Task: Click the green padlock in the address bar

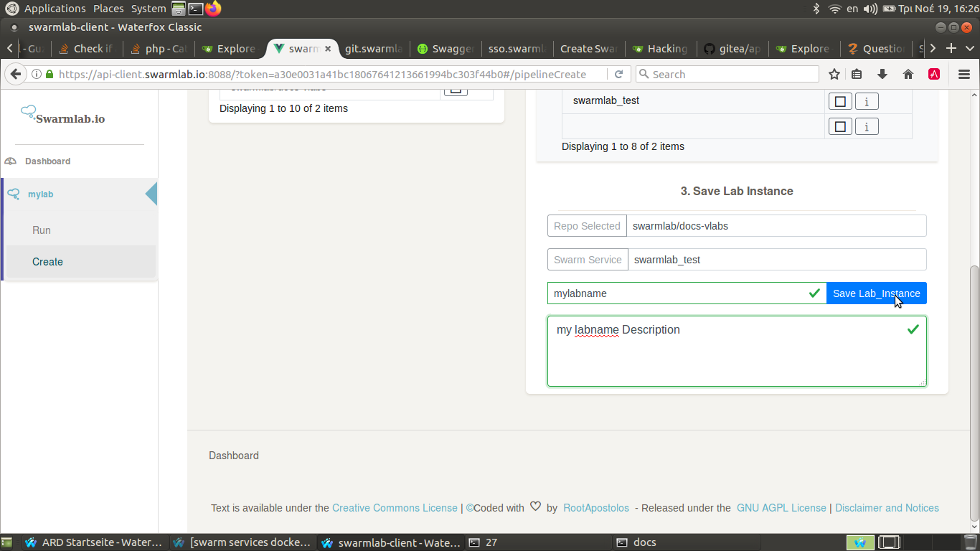Action: 50,74
